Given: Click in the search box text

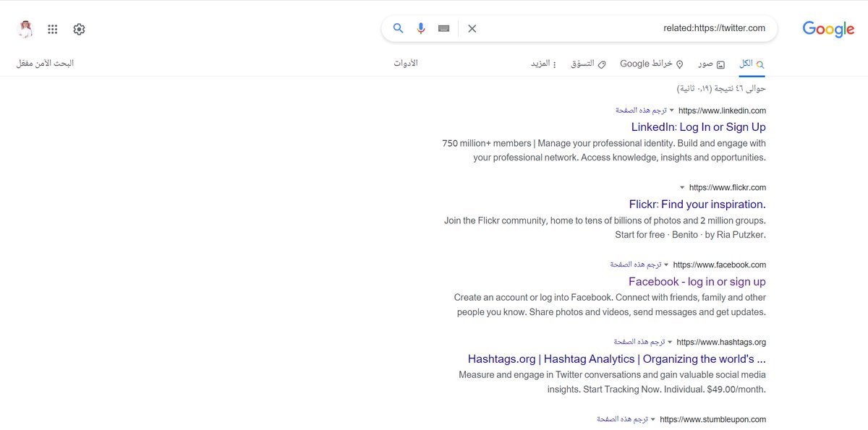Looking at the screenshot, I should (x=714, y=28).
